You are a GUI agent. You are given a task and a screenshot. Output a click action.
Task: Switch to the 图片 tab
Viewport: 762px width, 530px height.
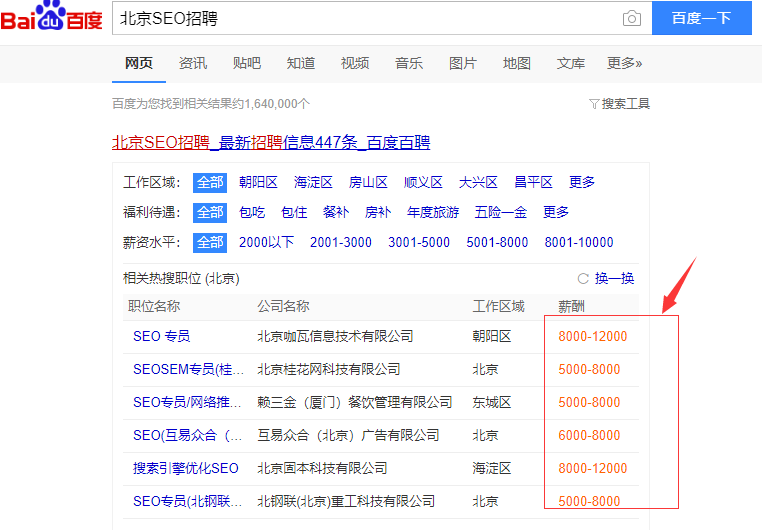coord(463,63)
